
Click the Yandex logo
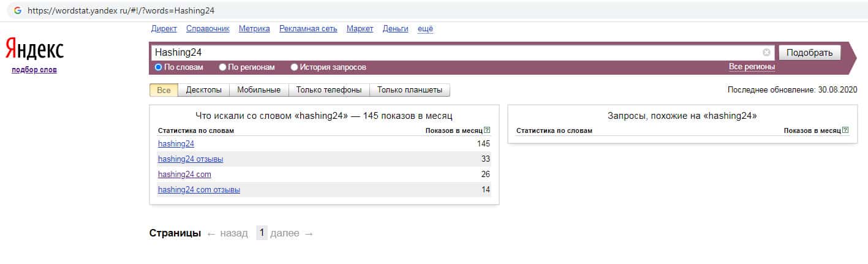click(34, 49)
